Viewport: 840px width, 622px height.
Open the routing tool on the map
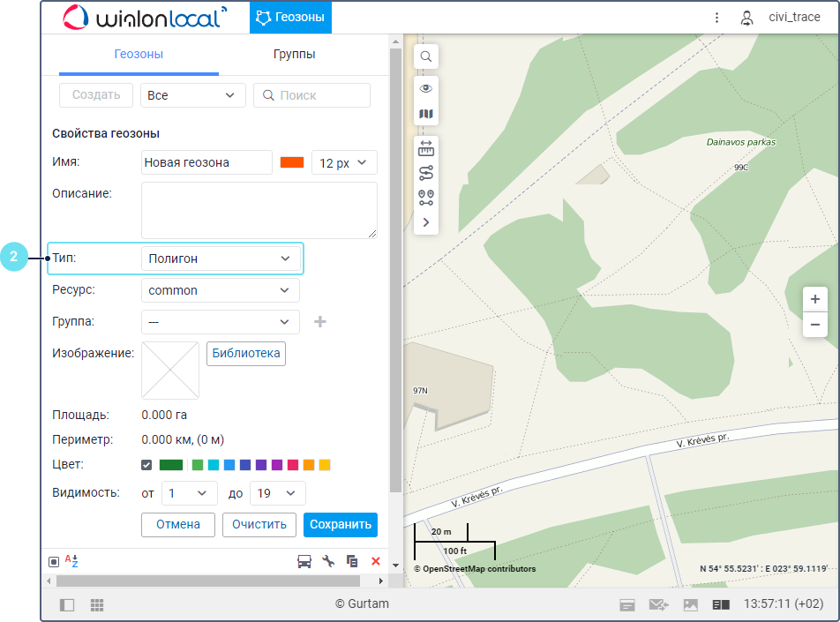click(x=426, y=173)
